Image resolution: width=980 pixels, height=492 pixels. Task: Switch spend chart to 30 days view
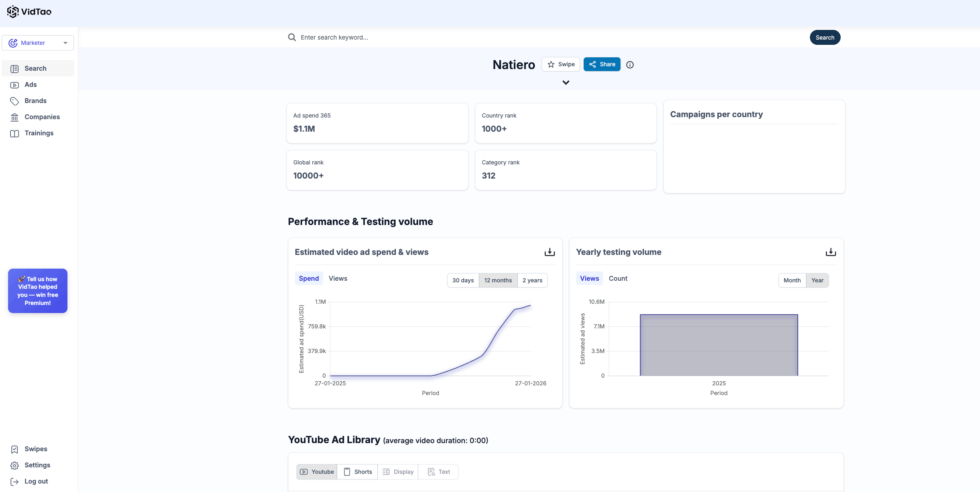coord(463,280)
